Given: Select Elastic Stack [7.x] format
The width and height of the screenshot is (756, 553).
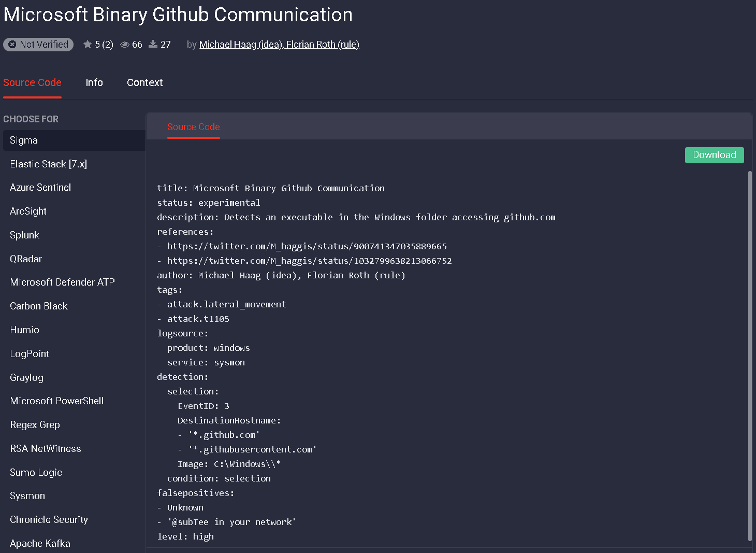Looking at the screenshot, I should click(x=74, y=164).
